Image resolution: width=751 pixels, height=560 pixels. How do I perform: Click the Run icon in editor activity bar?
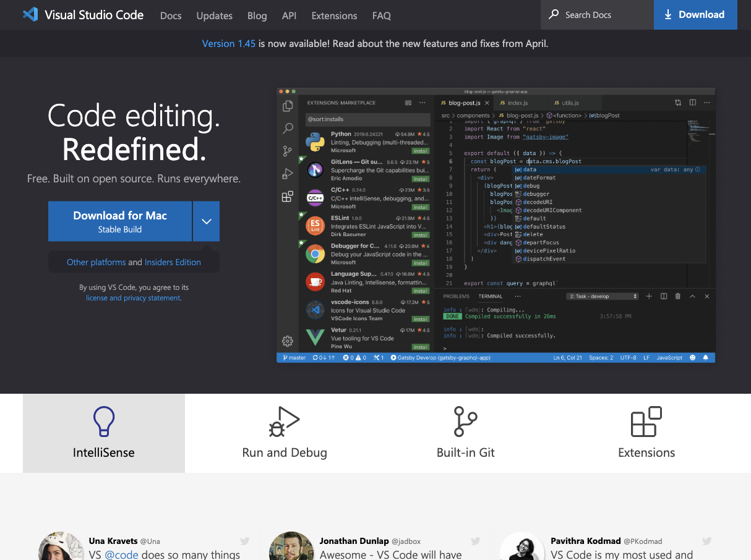click(288, 174)
